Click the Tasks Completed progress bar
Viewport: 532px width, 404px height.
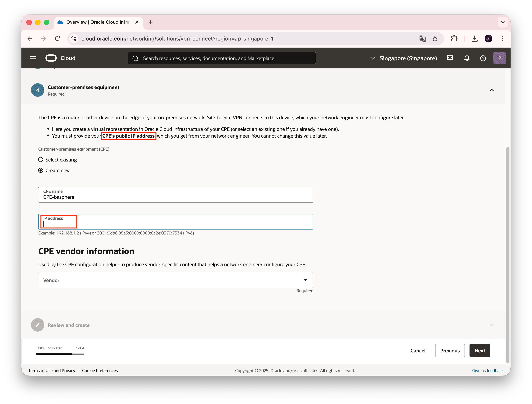pos(60,354)
